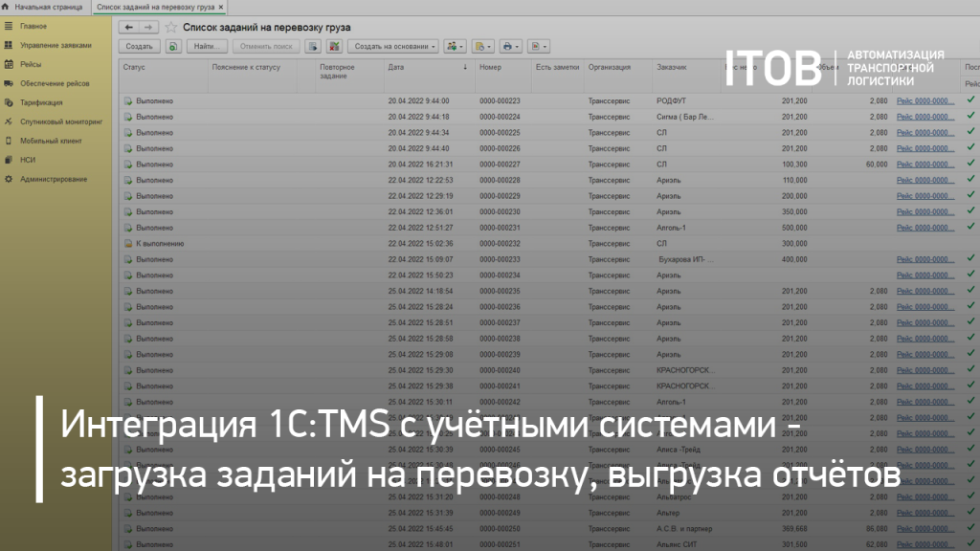
Task: Open the Рейс link in row 0000-000241
Action: click(925, 386)
